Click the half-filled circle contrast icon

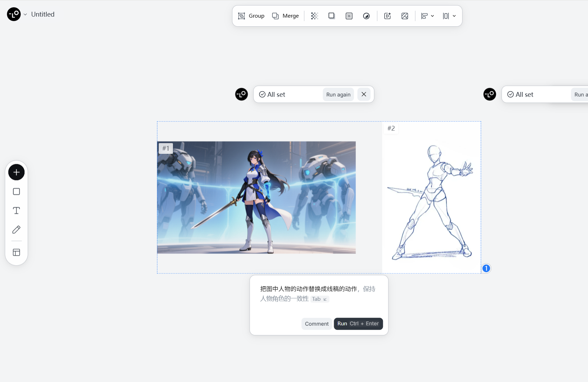(x=366, y=16)
